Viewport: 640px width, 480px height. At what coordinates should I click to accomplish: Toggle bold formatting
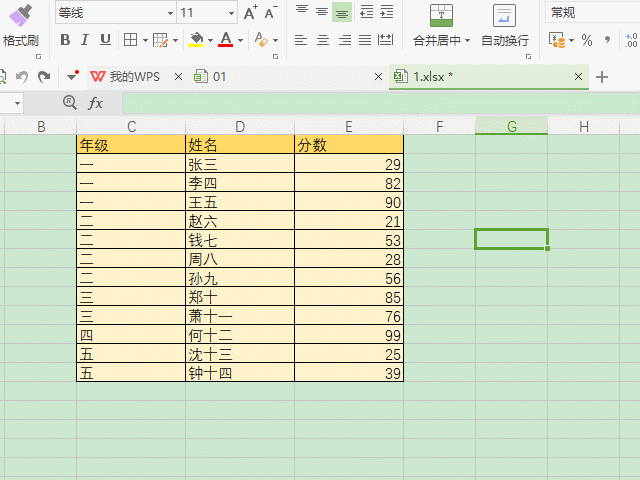[65, 40]
